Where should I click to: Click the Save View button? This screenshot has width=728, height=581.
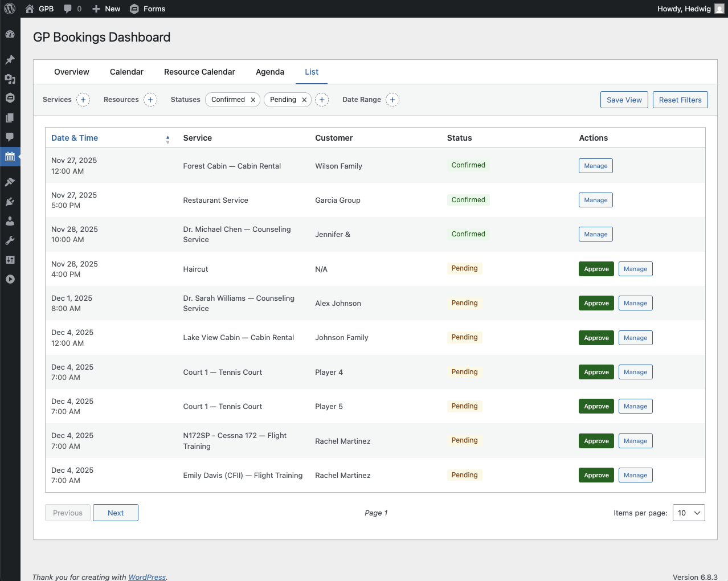point(624,100)
